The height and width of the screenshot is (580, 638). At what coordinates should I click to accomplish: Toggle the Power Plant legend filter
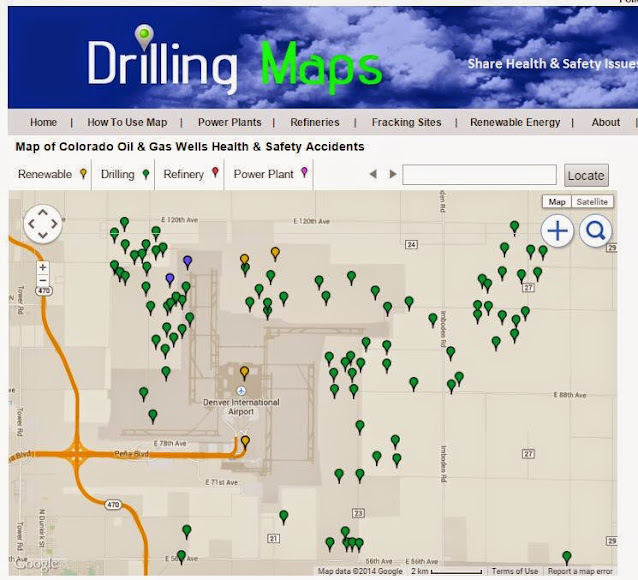[x=270, y=174]
